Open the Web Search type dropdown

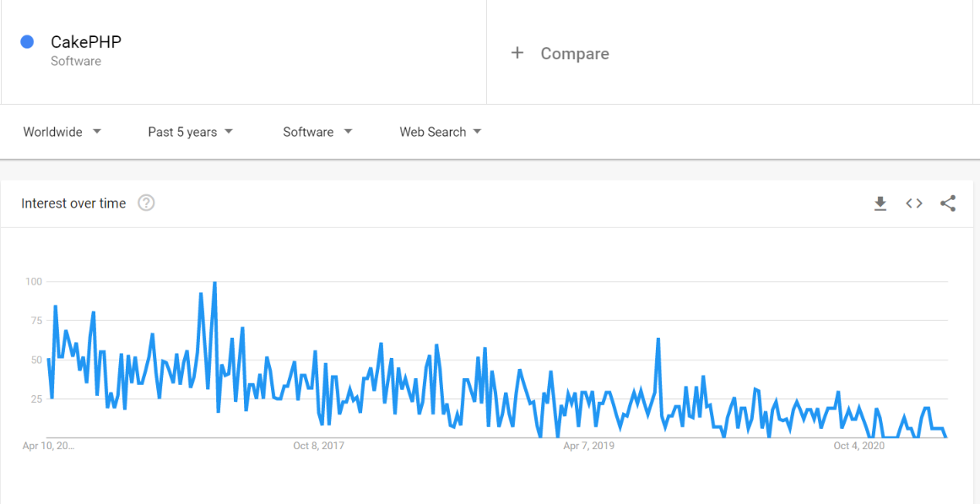433,132
